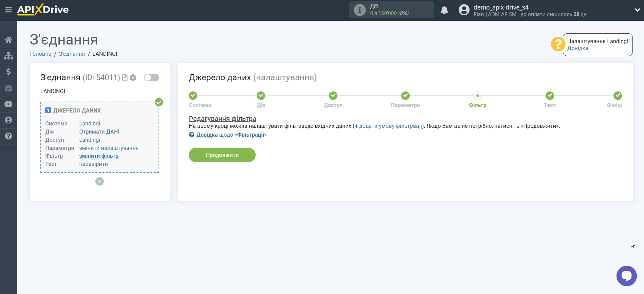
Task: Click the yellow question help icon
Action: pyautogui.click(x=558, y=44)
